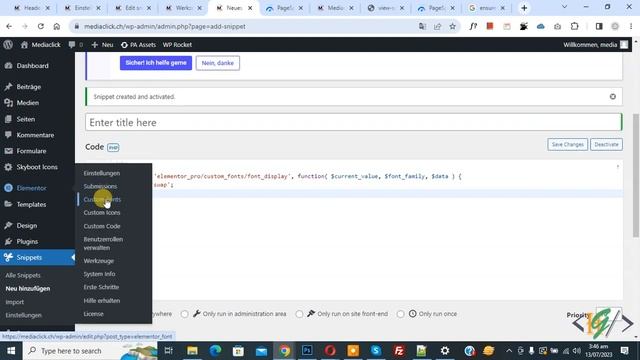Open Snippets in sidebar
The width and height of the screenshot is (640, 360).
38,257
